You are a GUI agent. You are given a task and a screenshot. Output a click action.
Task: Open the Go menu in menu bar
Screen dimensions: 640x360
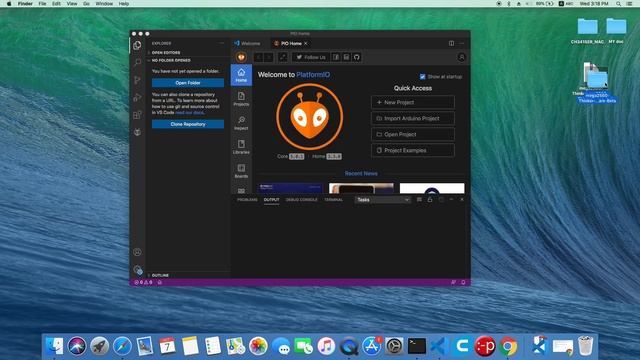tap(86, 4)
